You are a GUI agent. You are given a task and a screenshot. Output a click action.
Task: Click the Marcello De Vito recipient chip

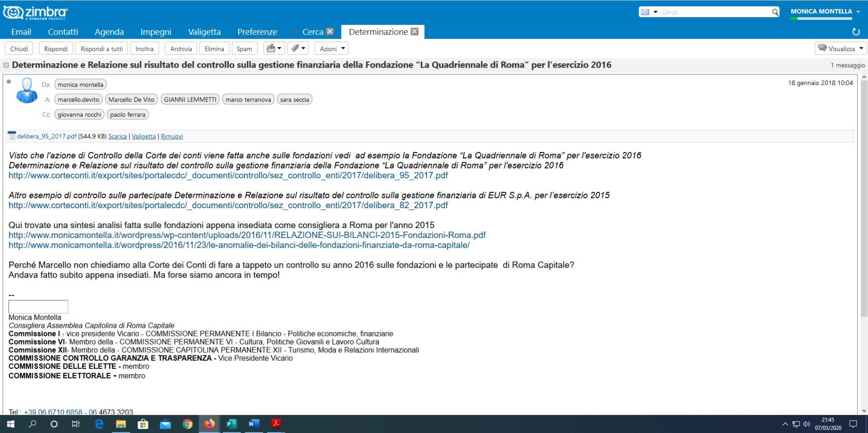pos(131,99)
